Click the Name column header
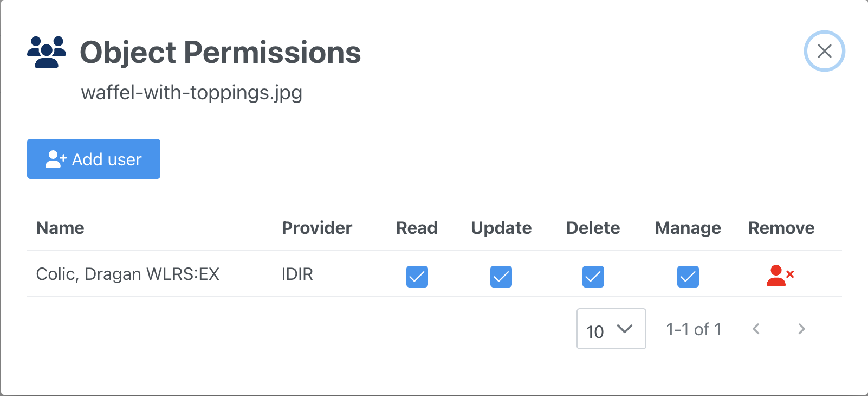 coord(60,228)
